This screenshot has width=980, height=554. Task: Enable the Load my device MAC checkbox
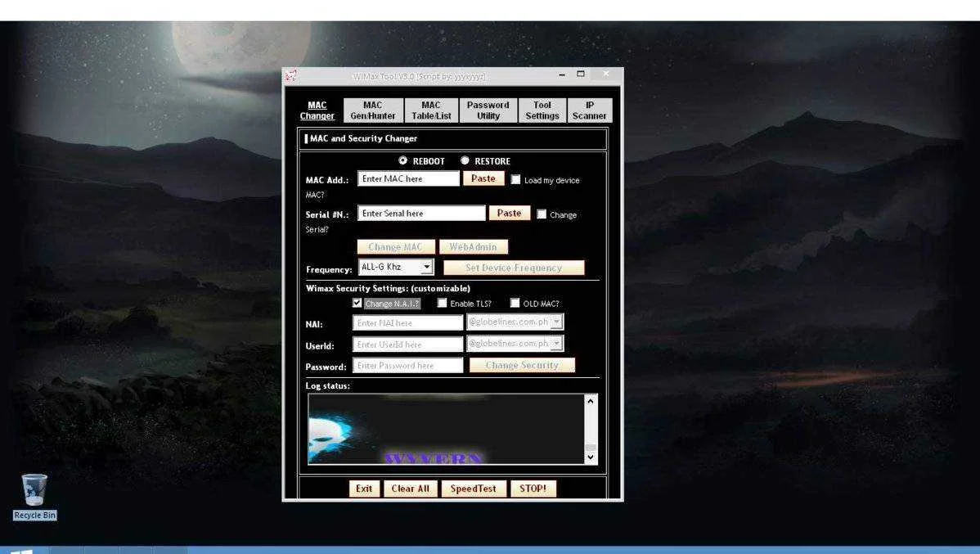[515, 179]
